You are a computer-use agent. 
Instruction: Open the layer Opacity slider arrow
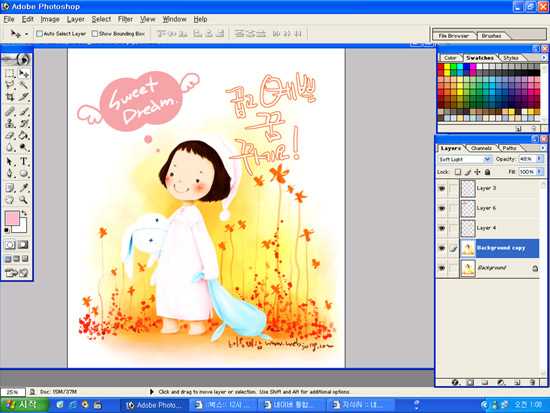539,159
